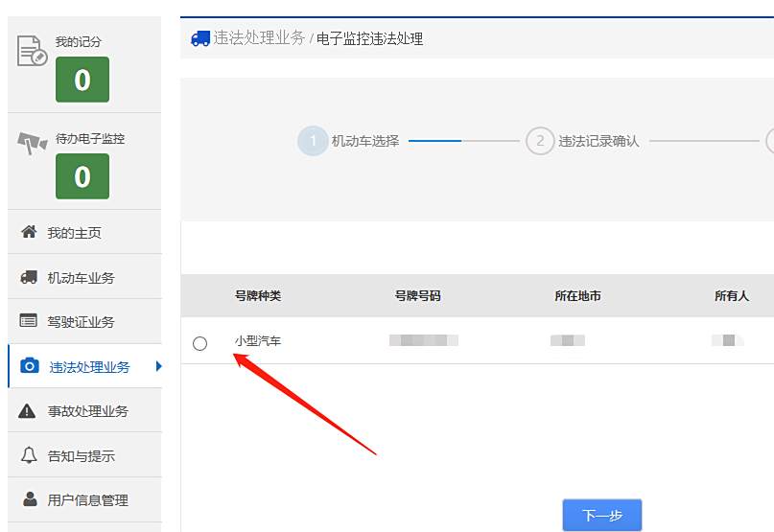Click the 我的记分 document icon
The height and width of the screenshot is (532, 774).
click(32, 51)
